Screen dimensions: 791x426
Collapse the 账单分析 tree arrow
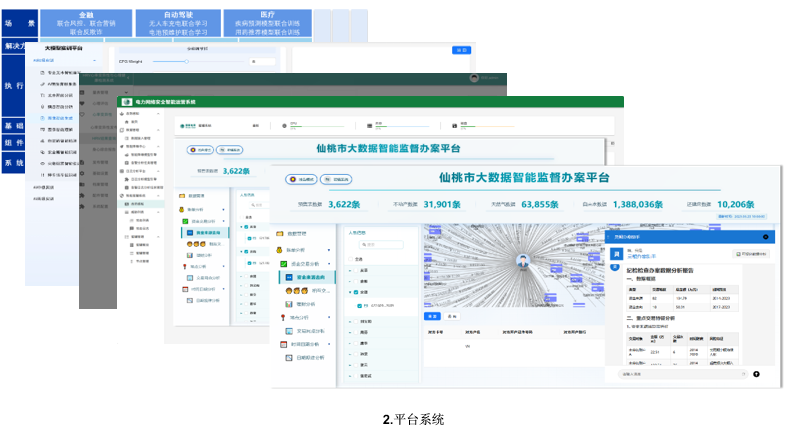331,248
